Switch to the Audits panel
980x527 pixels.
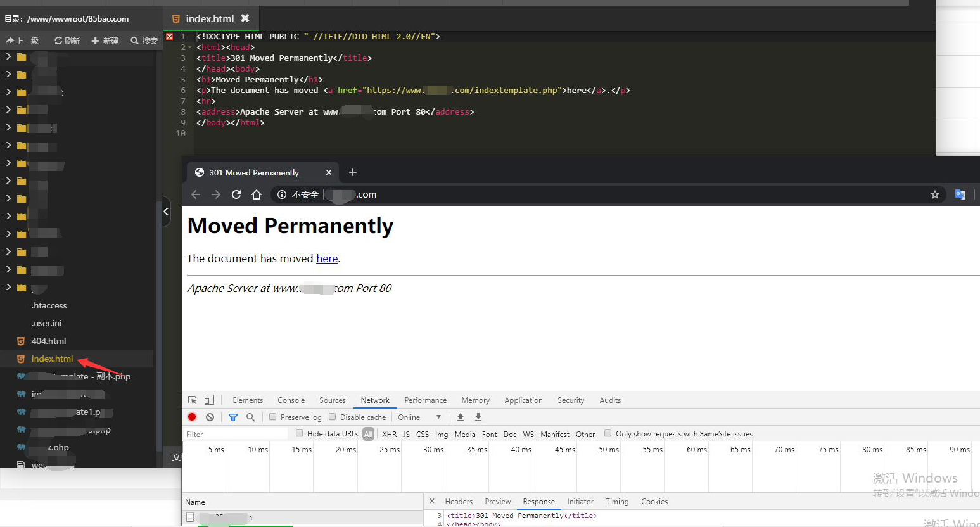pos(610,400)
